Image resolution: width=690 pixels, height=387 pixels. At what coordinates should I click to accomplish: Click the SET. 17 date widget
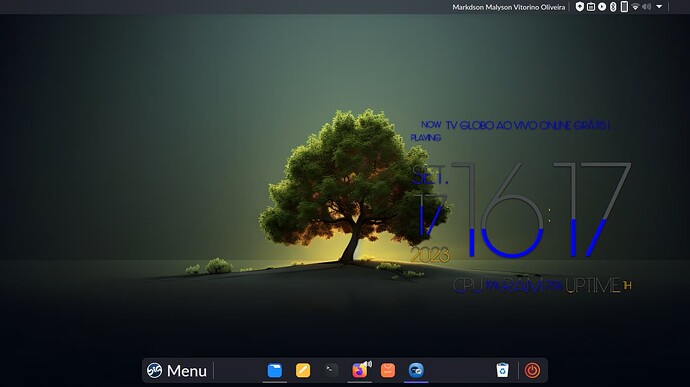point(430,200)
